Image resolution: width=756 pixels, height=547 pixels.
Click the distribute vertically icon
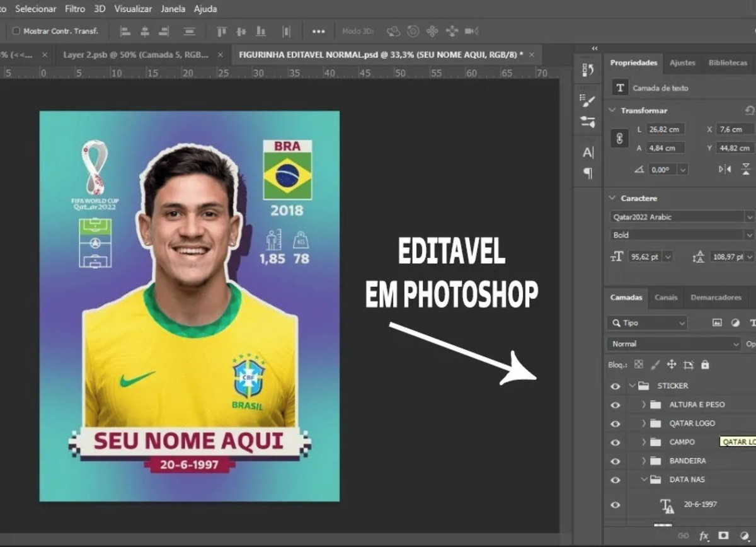pos(189,31)
